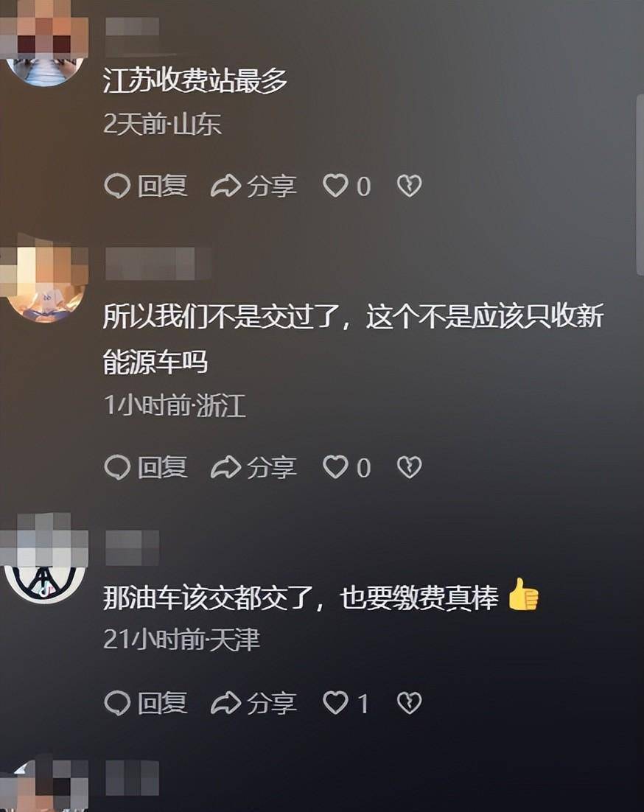Viewport: 644px width, 812px height.
Task: Click the comment list scrollbar
Action: tap(640, 183)
